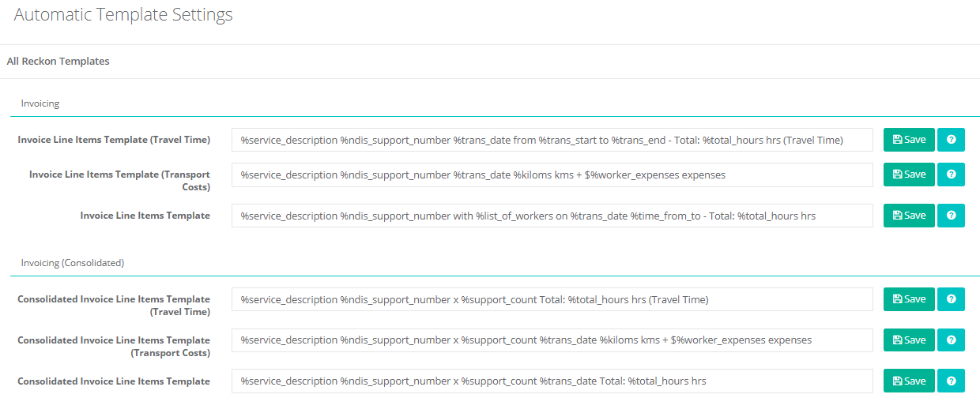The image size is (980, 413).
Task: Open help for Transport Costs invoice template
Action: 951,175
